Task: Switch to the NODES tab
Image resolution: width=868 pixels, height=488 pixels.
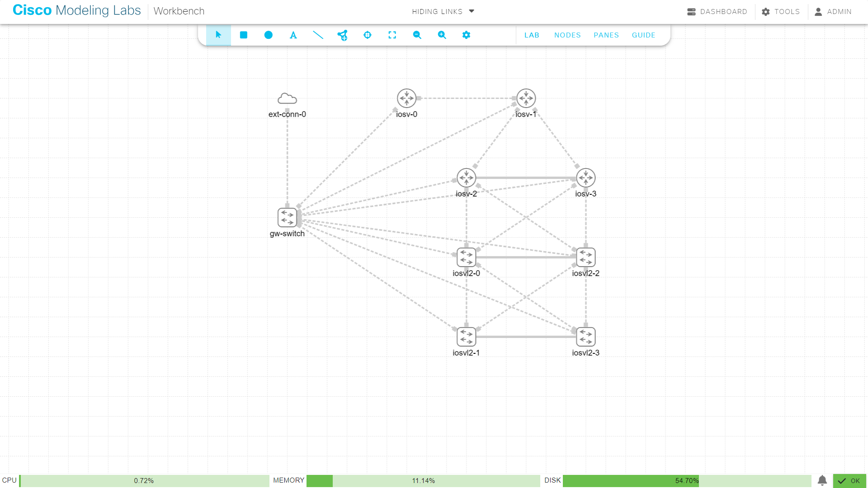Action: click(567, 35)
